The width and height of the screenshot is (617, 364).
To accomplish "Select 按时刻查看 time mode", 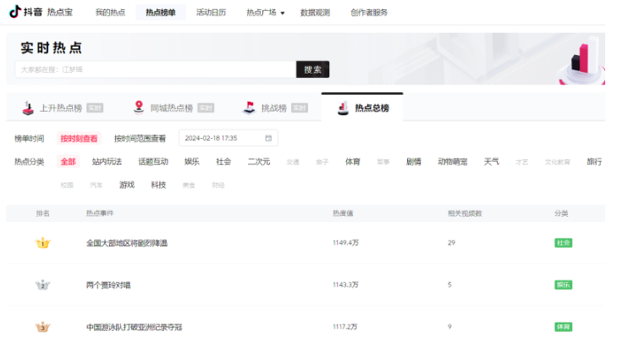I will tap(78, 139).
